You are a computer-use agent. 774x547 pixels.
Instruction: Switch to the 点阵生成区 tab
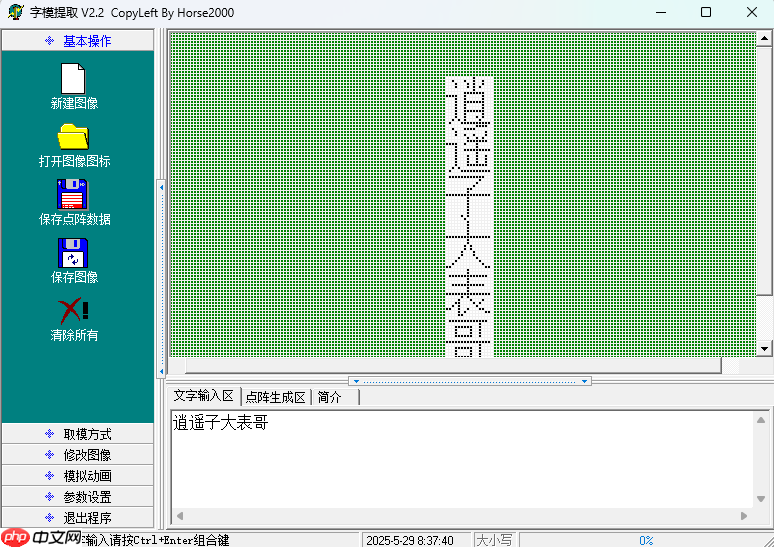coord(275,397)
